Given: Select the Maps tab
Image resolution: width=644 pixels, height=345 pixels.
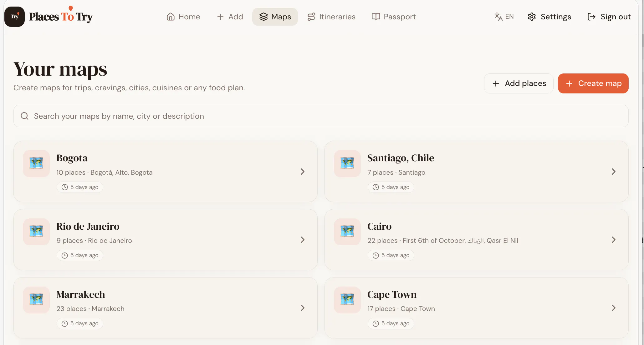Looking at the screenshot, I should pos(275,17).
